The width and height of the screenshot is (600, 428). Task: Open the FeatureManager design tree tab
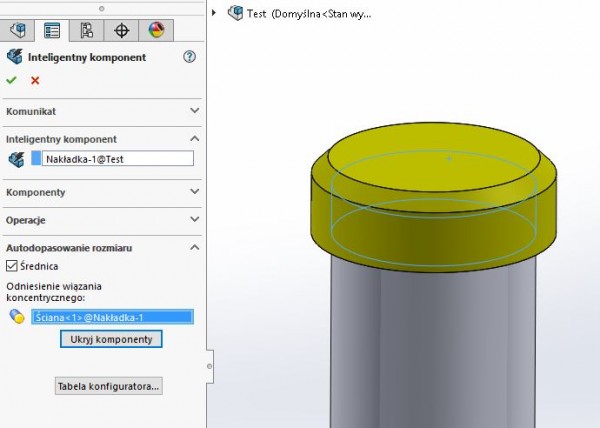click(x=18, y=30)
